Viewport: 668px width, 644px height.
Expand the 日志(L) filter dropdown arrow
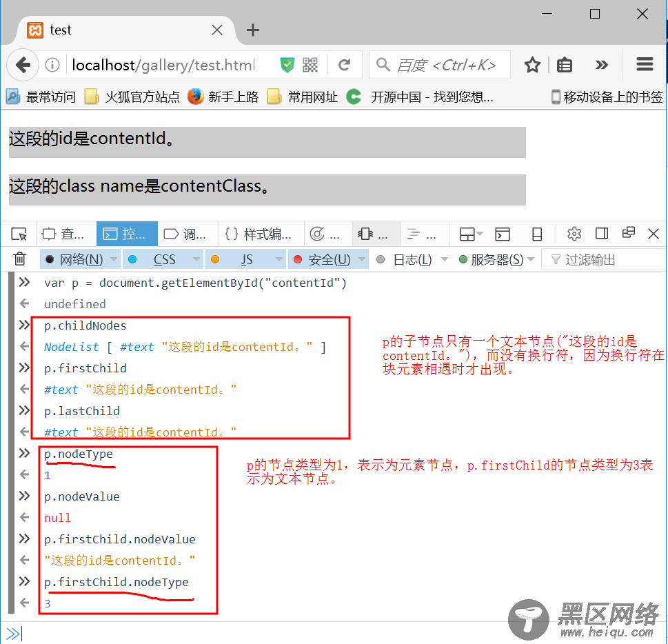(x=445, y=259)
